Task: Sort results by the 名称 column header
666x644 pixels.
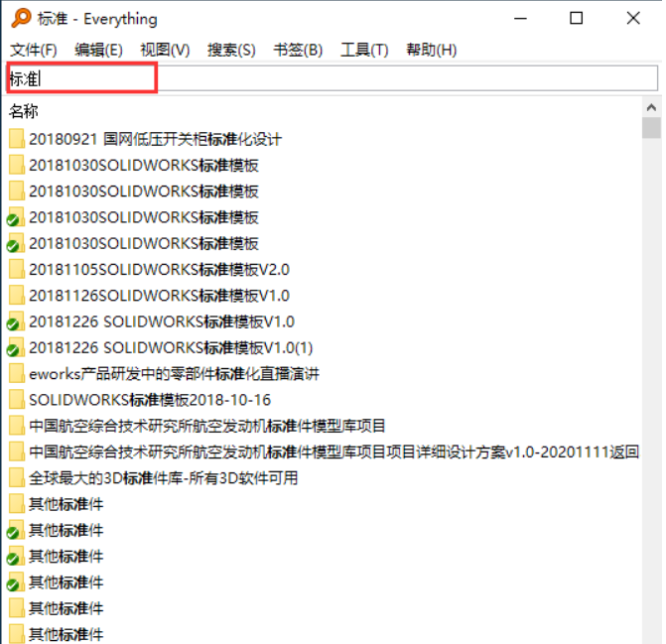Action: tap(24, 111)
